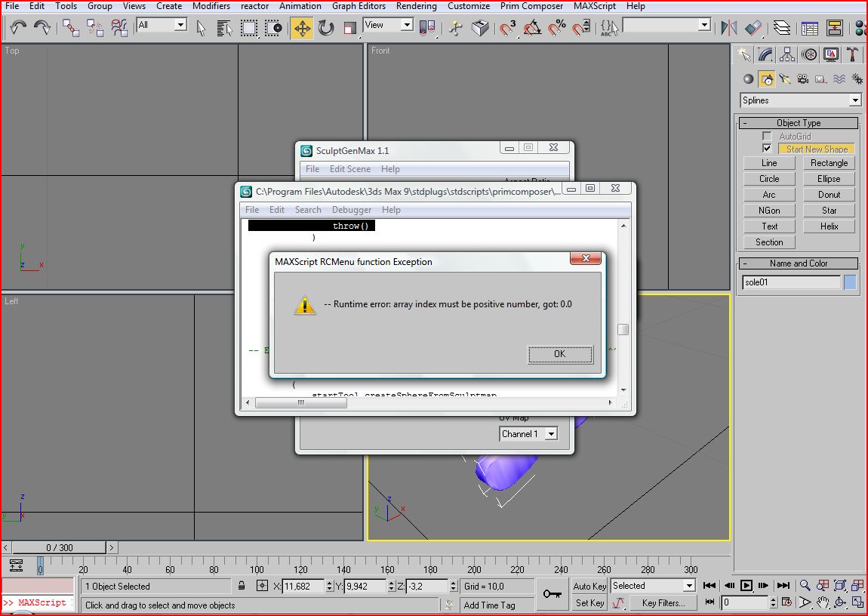The height and width of the screenshot is (616, 868).
Task: Select the Geometry create category
Action: 749,79
